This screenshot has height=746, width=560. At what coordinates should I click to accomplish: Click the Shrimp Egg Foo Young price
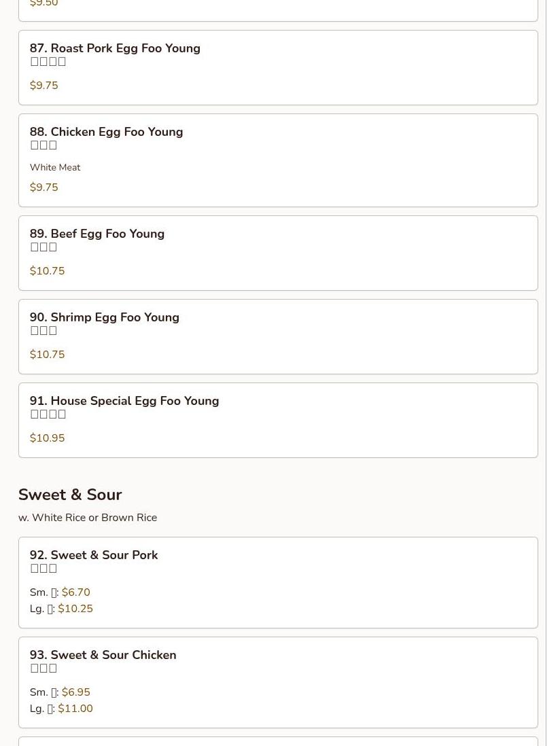[47, 355]
